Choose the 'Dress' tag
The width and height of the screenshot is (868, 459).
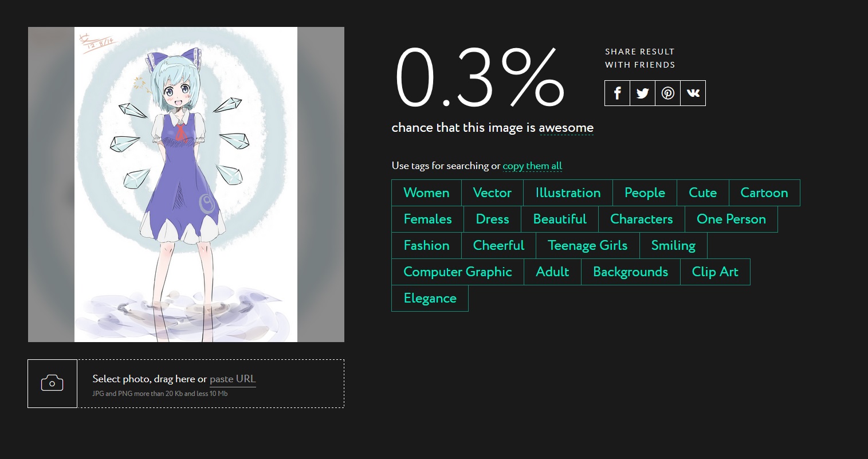[x=492, y=219]
